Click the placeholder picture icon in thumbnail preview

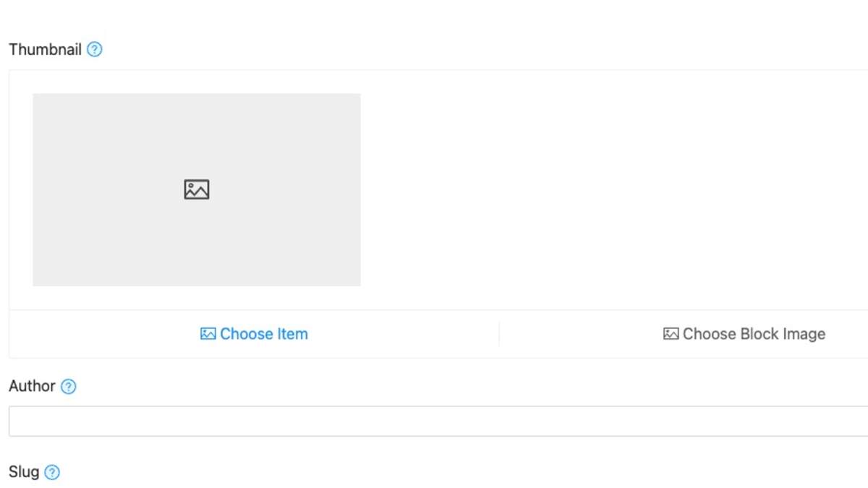tap(197, 189)
